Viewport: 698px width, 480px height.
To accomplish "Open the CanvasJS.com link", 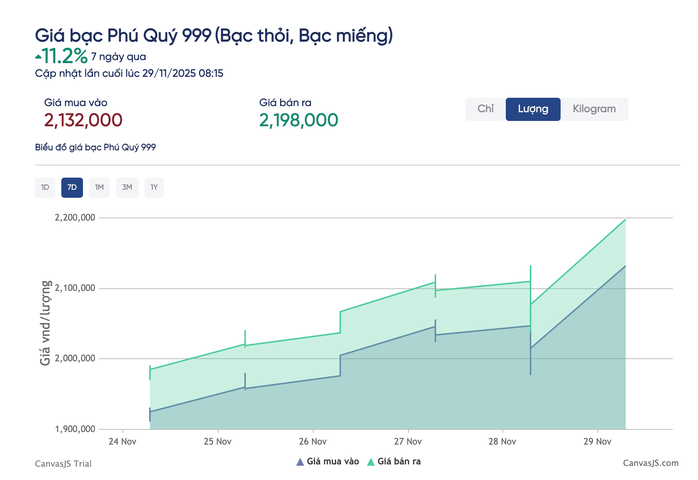I will 650,463.
